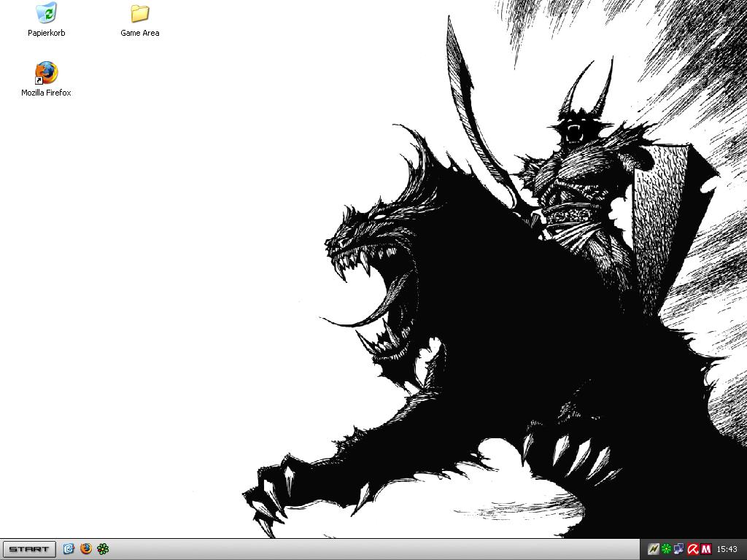Click the Game Area label text
Image resolution: width=747 pixels, height=560 pixels.
tap(139, 33)
